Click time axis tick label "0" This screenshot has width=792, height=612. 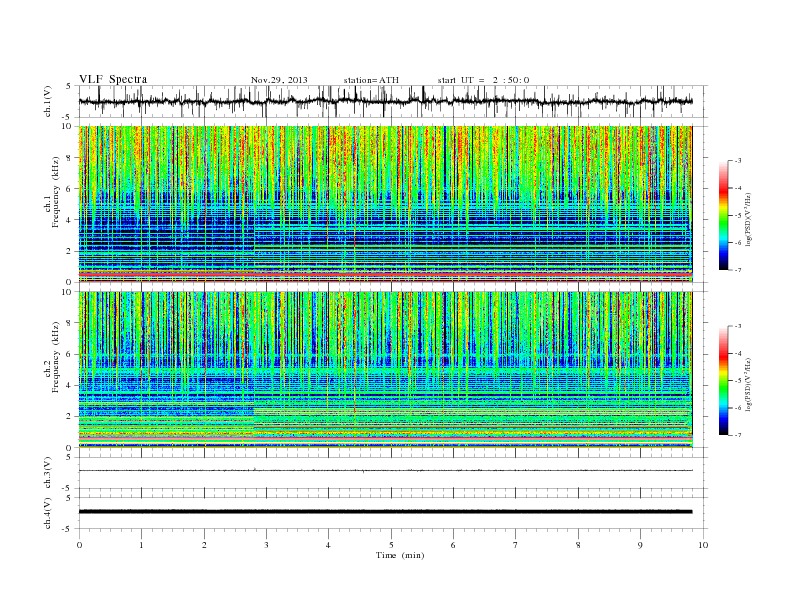(79, 545)
